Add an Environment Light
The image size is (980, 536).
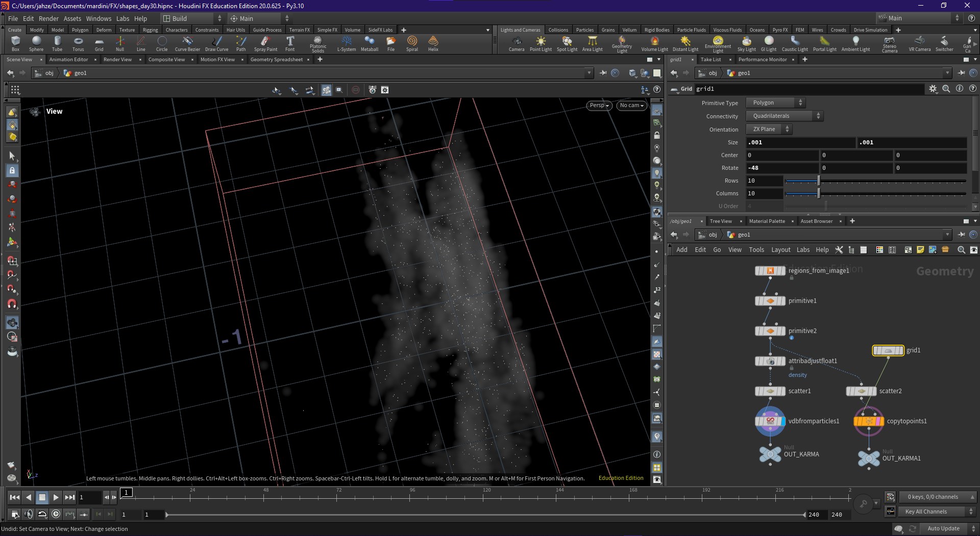click(x=718, y=44)
